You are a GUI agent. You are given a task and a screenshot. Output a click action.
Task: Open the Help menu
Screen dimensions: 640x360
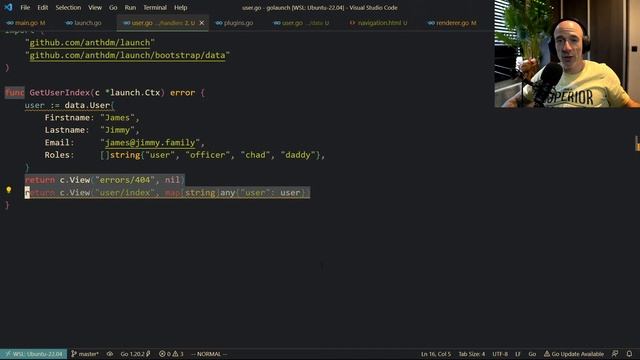pyautogui.click(x=180, y=7)
